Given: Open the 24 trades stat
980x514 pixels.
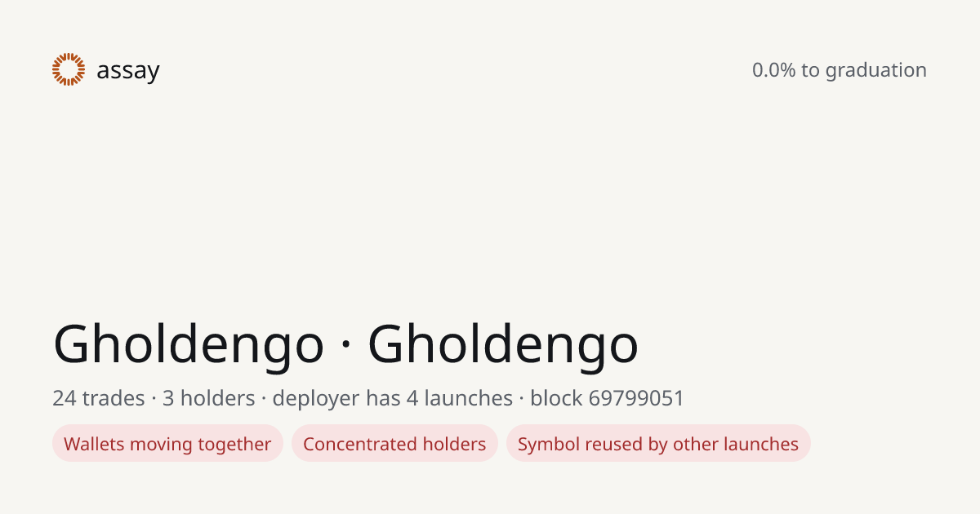Looking at the screenshot, I should pos(99,398).
